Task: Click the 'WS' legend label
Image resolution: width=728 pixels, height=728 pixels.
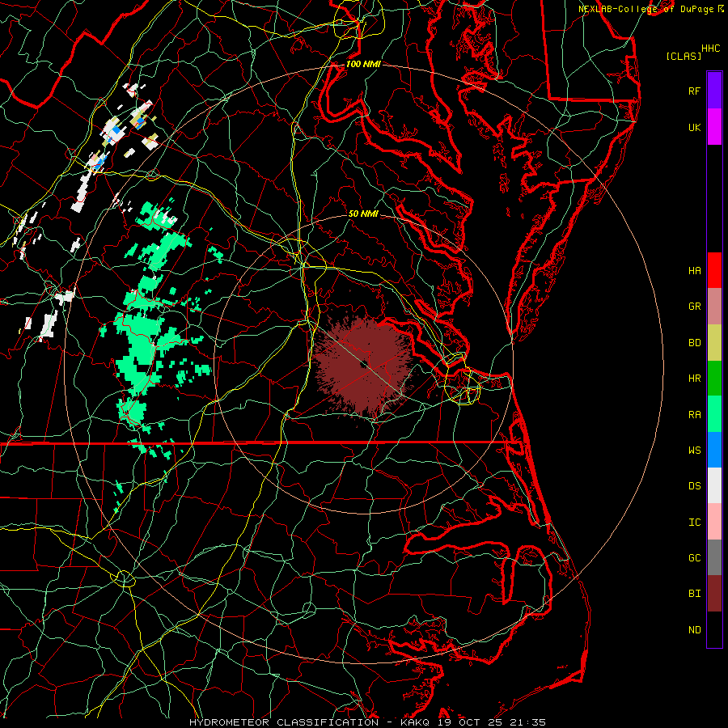Action: [x=694, y=451]
